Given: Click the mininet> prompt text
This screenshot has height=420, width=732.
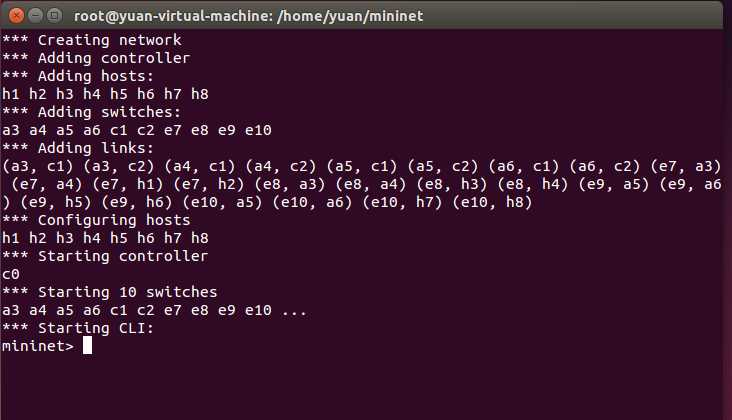Looking at the screenshot, I should pyautogui.click(x=38, y=346).
